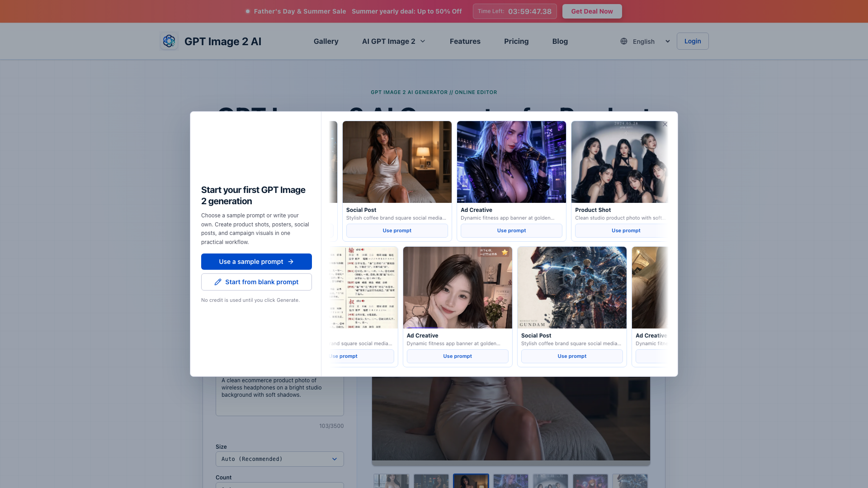
Task: Click Use a sample prompt button
Action: (x=256, y=262)
